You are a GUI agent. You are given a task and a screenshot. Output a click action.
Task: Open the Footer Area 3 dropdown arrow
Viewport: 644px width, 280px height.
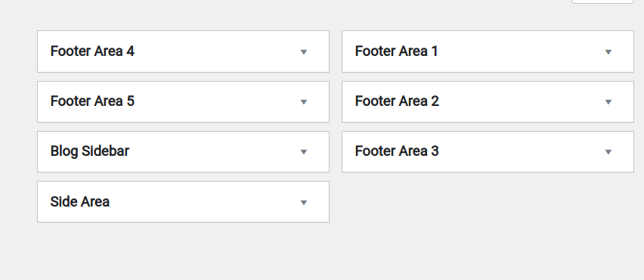[608, 152]
